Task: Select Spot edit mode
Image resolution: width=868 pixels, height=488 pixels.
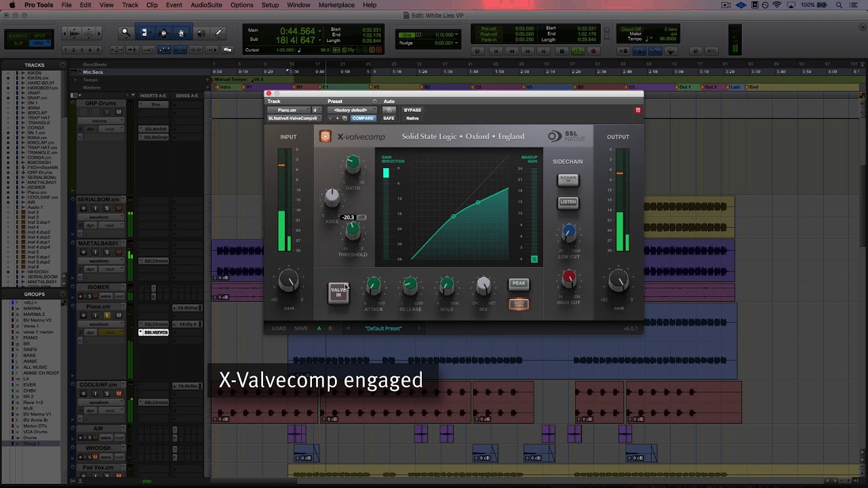Action: coord(38,35)
